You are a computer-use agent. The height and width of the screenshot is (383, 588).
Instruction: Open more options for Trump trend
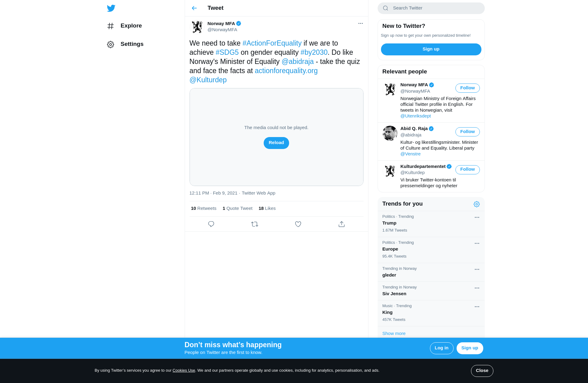pos(477,218)
